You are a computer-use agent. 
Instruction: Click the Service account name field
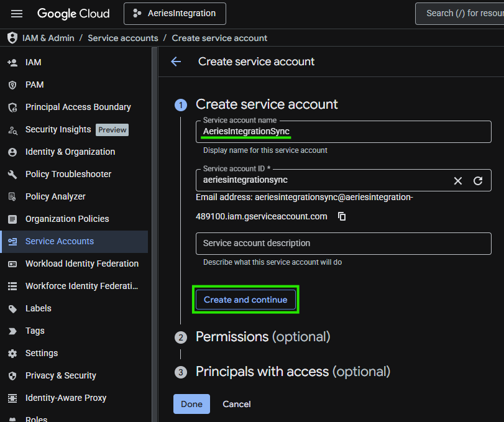pyautogui.click(x=343, y=132)
